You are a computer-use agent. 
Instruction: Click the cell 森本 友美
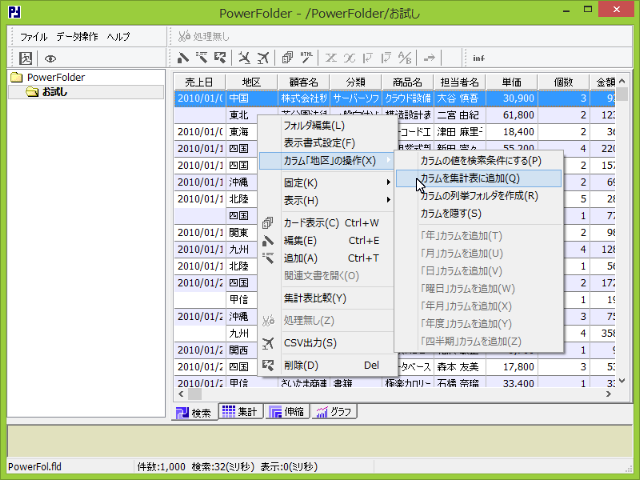460,367
